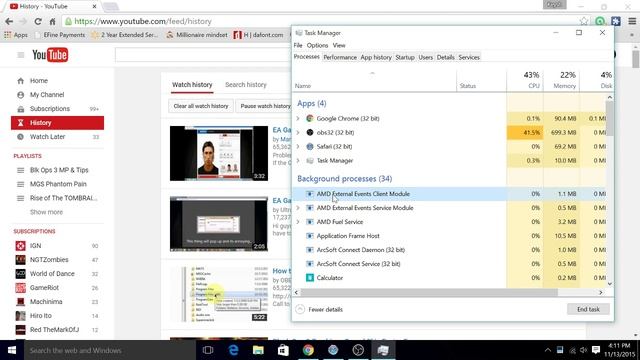Click Clear all watch history
The width and height of the screenshot is (640, 360).
click(x=201, y=106)
